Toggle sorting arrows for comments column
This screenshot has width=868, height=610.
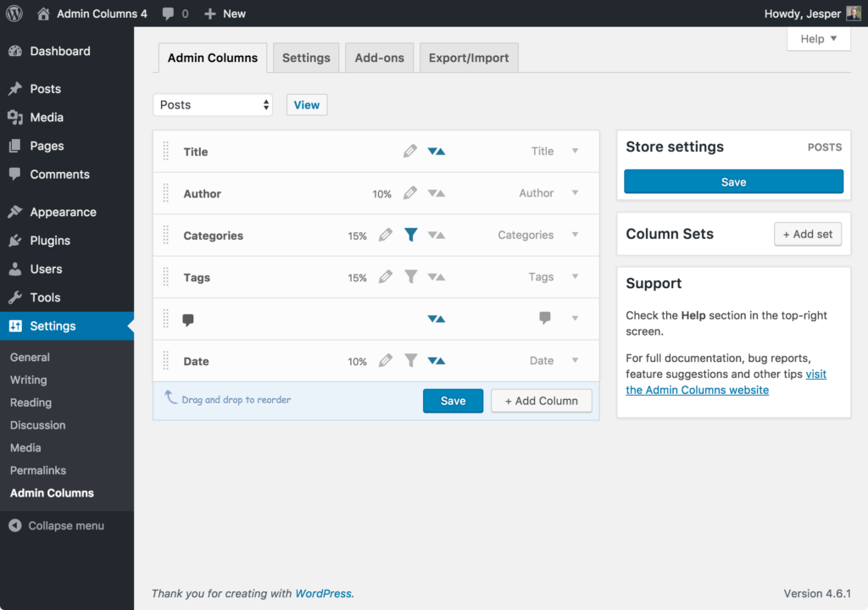pos(437,319)
